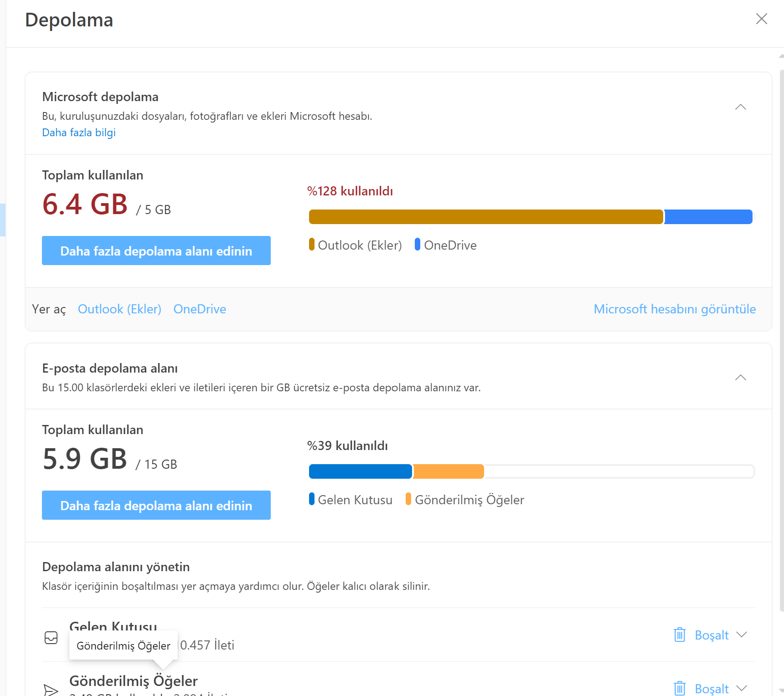
Task: Click the OneDrive blue bar segment
Action: coord(708,217)
